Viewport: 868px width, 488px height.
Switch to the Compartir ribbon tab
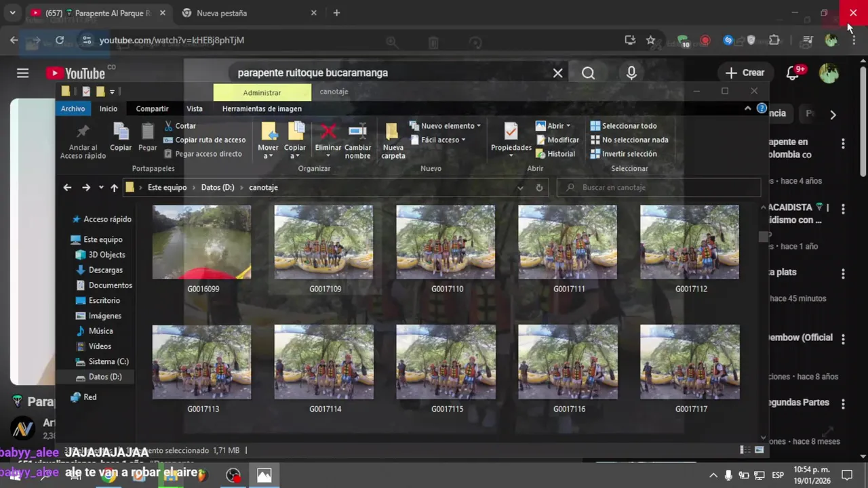click(152, 108)
